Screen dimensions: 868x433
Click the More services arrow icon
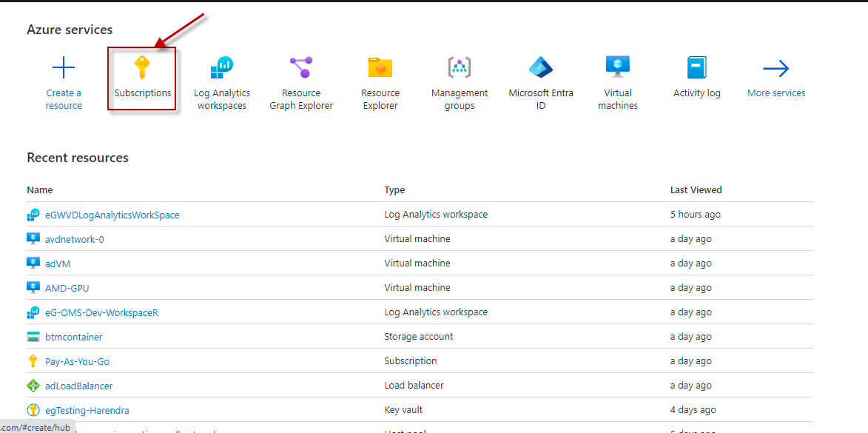[x=776, y=69]
